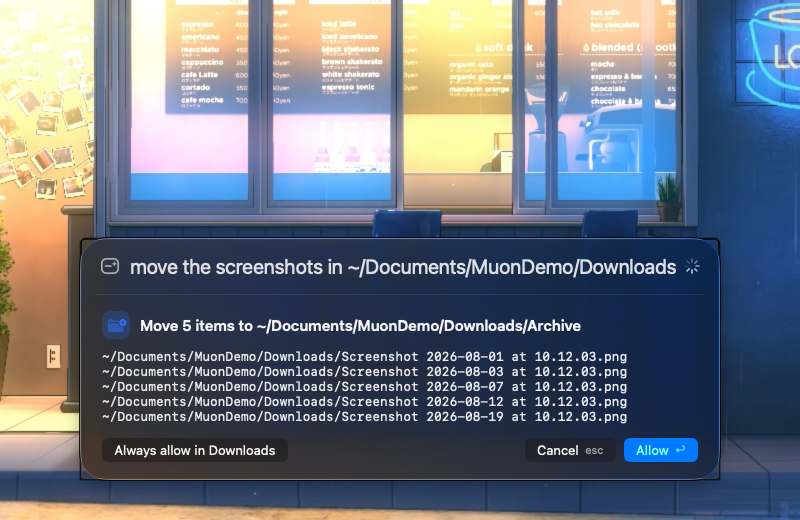This screenshot has height=520, width=800.
Task: Click the Allow button
Action: coord(661,450)
